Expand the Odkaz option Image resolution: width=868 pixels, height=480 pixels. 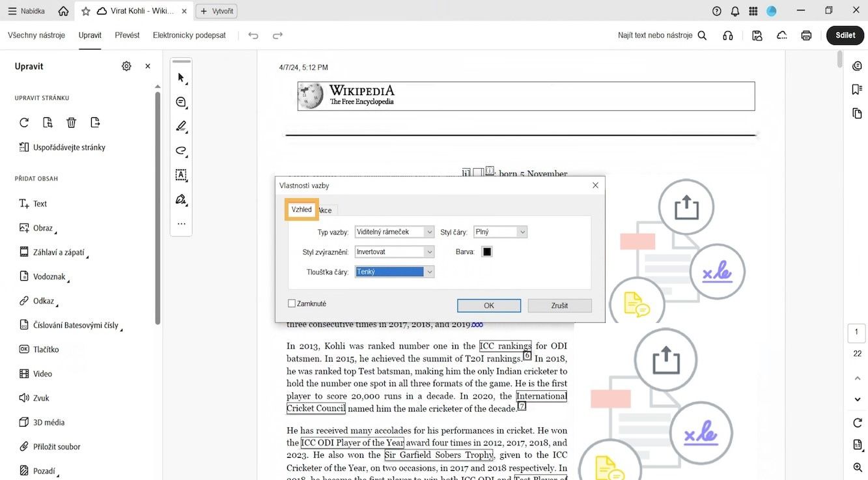pos(38,301)
